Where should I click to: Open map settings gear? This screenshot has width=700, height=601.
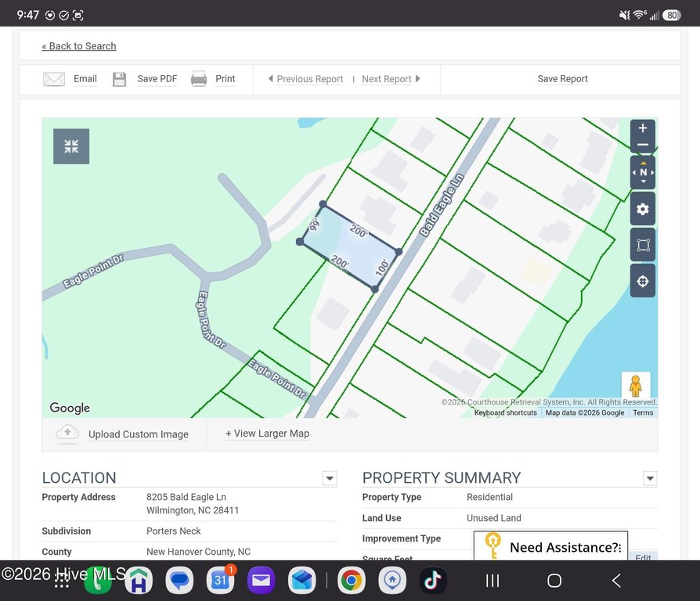642,209
